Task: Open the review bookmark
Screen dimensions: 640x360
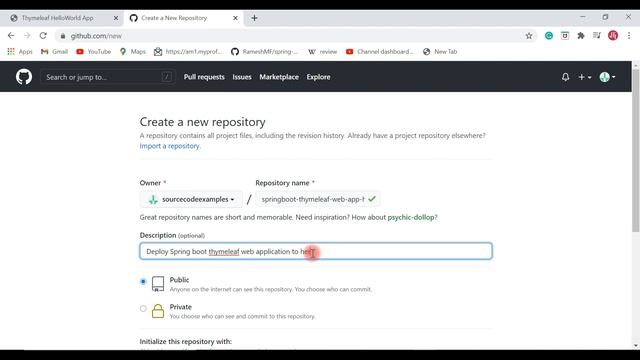Action: [322, 51]
